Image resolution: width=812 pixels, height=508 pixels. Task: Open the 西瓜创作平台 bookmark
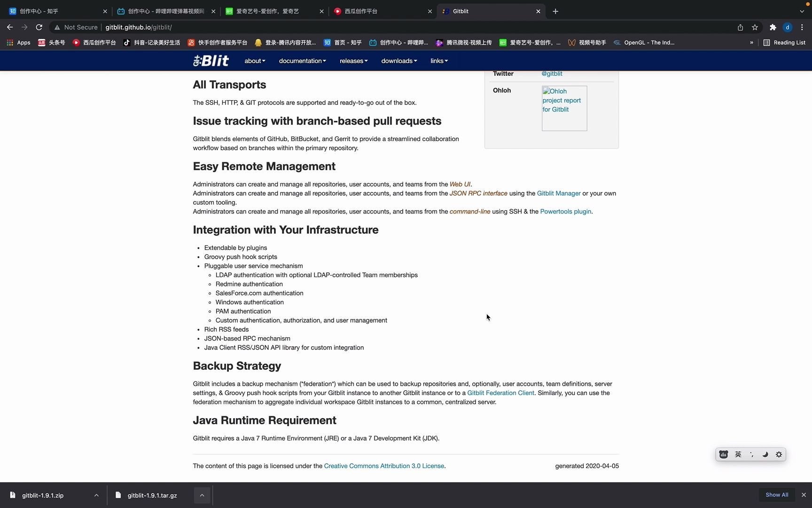coord(94,42)
